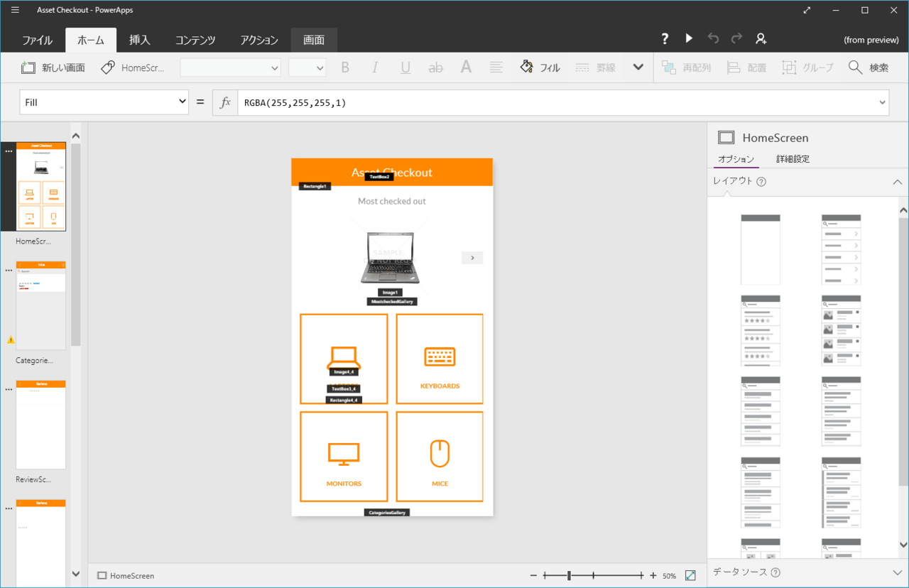Open the share user icon
The image size is (909, 588).
pos(761,39)
